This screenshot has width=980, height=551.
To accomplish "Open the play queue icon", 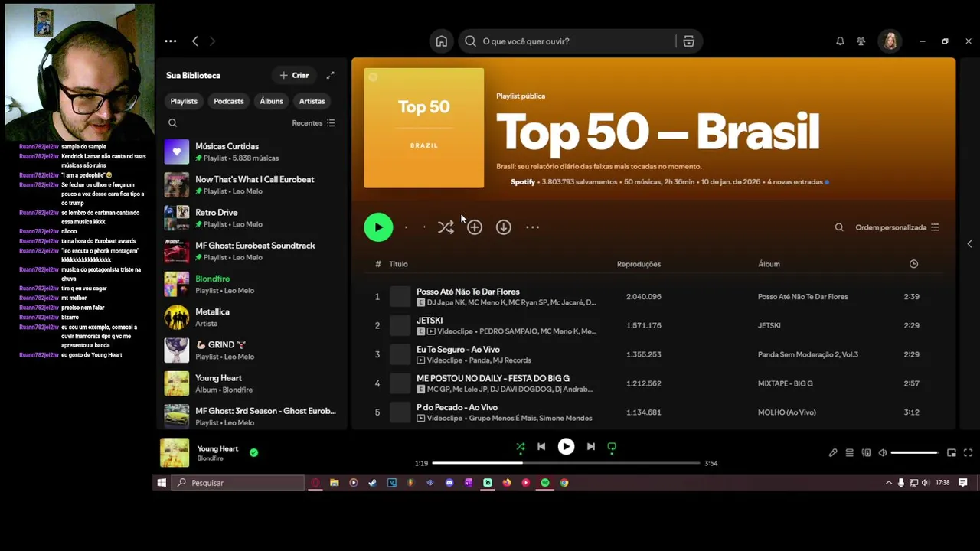I will [849, 453].
